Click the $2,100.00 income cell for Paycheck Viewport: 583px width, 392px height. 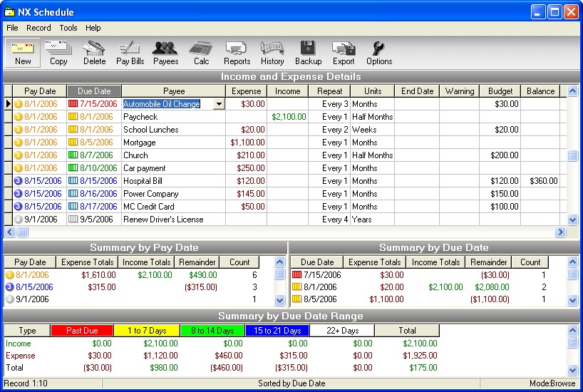[289, 117]
